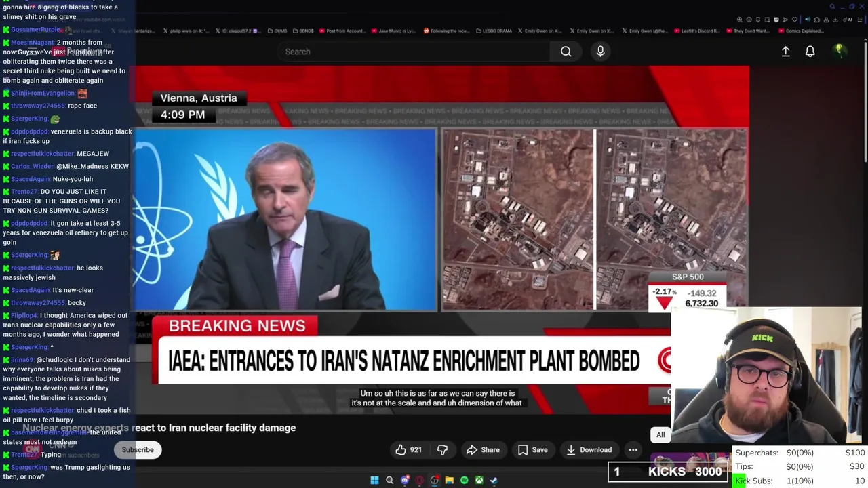Click chat username 'Carlos_Wieder'
Screen dimensions: 868x488
[x=32, y=166]
